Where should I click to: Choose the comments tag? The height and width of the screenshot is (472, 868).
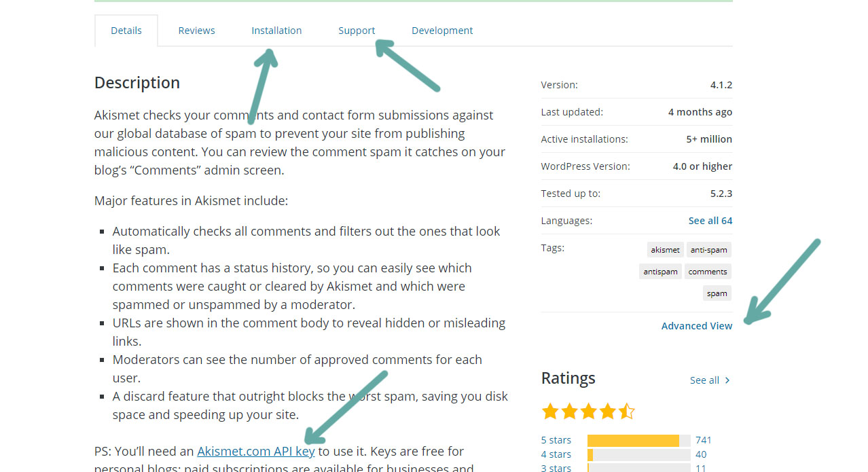pos(708,272)
